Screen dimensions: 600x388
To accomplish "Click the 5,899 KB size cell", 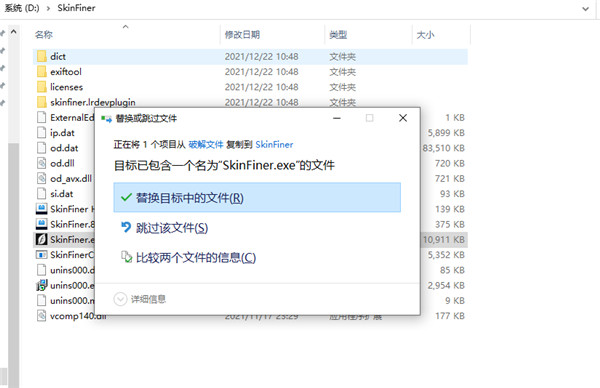I will point(446,133).
